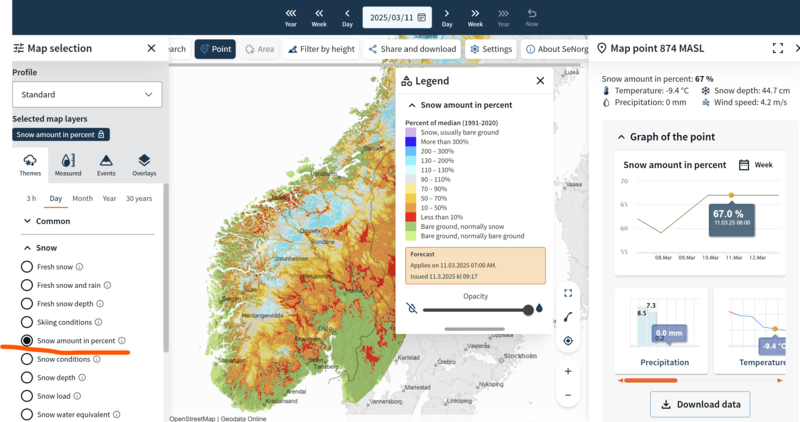Close the Map selection panel
This screenshot has height=422, width=800.
(151, 48)
